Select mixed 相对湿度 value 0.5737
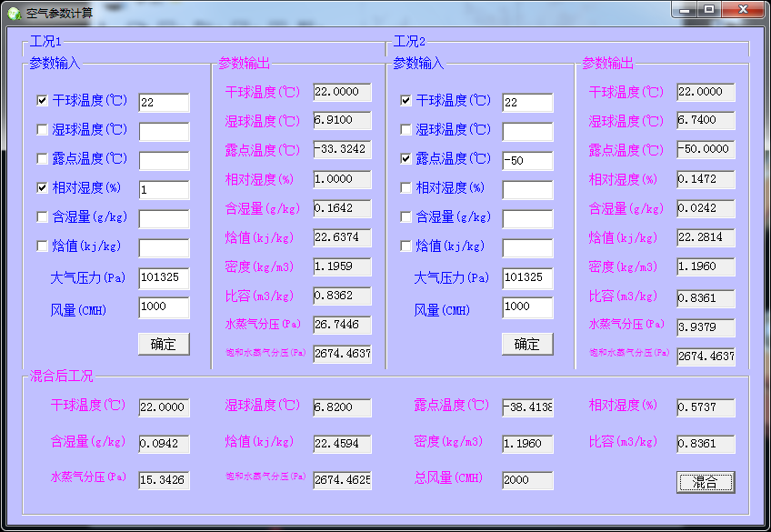The height and width of the screenshot is (532, 771). tap(706, 407)
